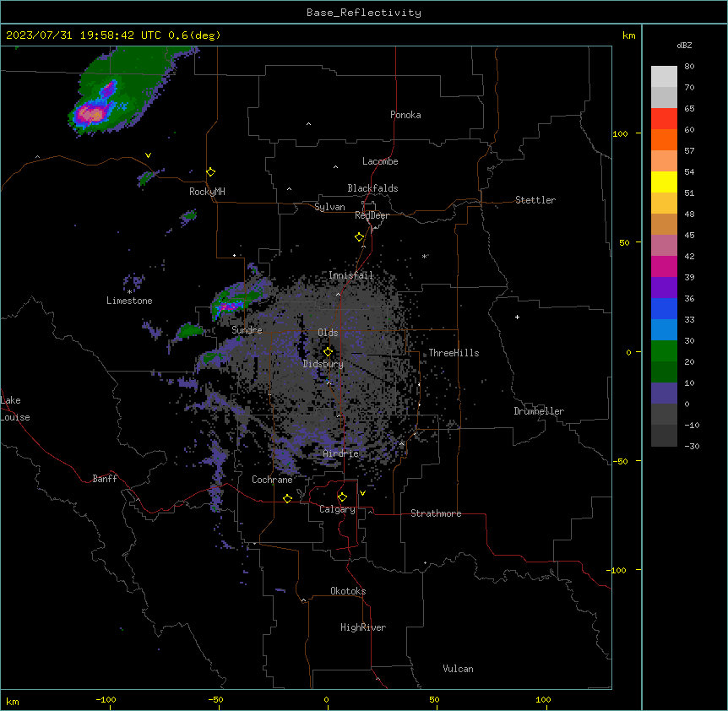Click the Ponoka city label
The width and height of the screenshot is (728, 711).
[405, 115]
